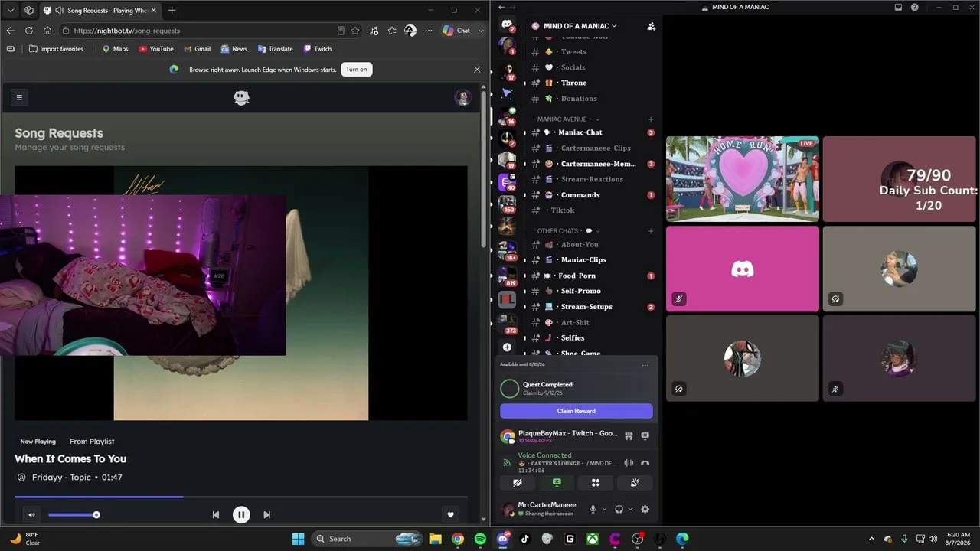Open Edge workspaces icon

click(x=29, y=10)
